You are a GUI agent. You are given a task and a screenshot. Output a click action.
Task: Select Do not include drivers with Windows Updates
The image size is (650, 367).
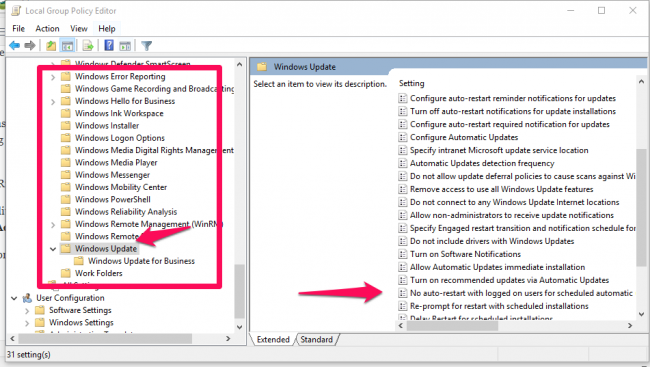point(492,241)
